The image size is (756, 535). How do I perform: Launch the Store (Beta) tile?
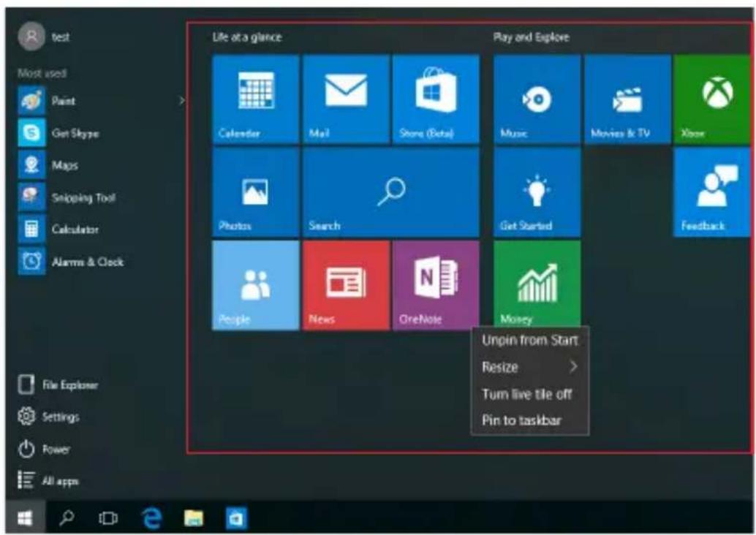click(436, 99)
